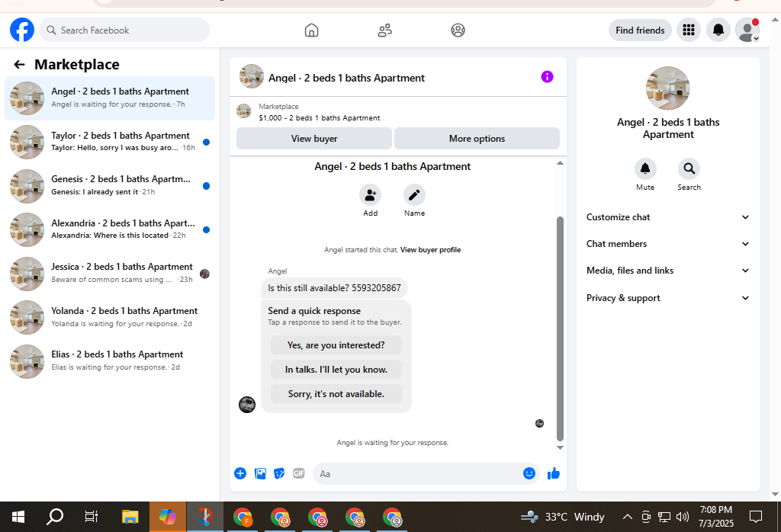Open the network icon in system tray

click(x=664, y=517)
